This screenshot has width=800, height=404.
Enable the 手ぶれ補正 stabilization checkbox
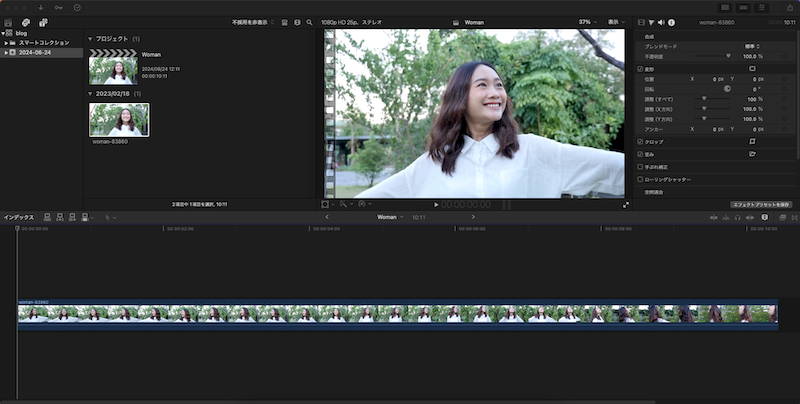click(x=640, y=167)
